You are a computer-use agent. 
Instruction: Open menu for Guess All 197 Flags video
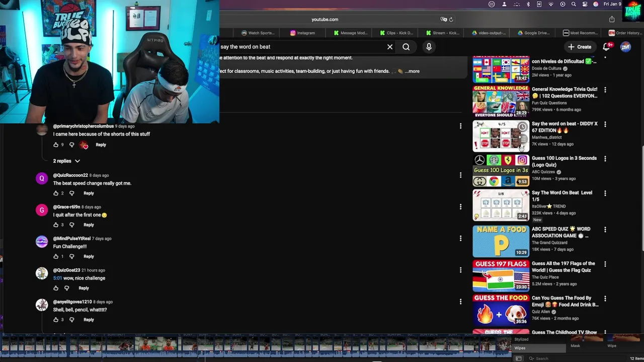(x=605, y=264)
